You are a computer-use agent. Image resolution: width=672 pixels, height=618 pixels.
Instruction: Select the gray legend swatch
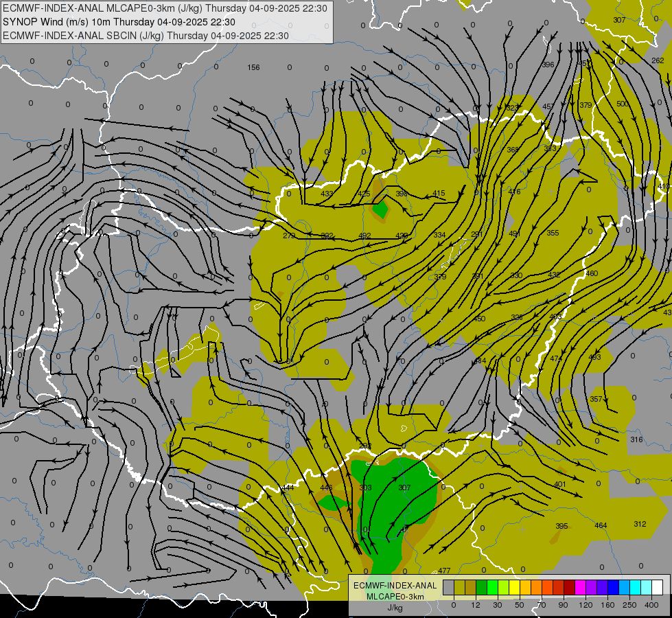(448, 587)
